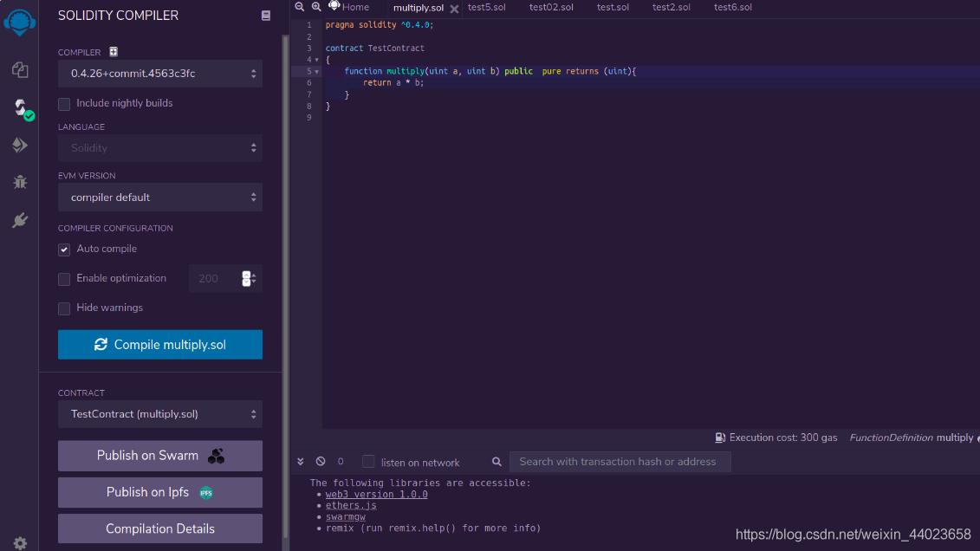This screenshot has height=551, width=980.
Task: Open EVM version compiler default dropdown
Action: [160, 198]
